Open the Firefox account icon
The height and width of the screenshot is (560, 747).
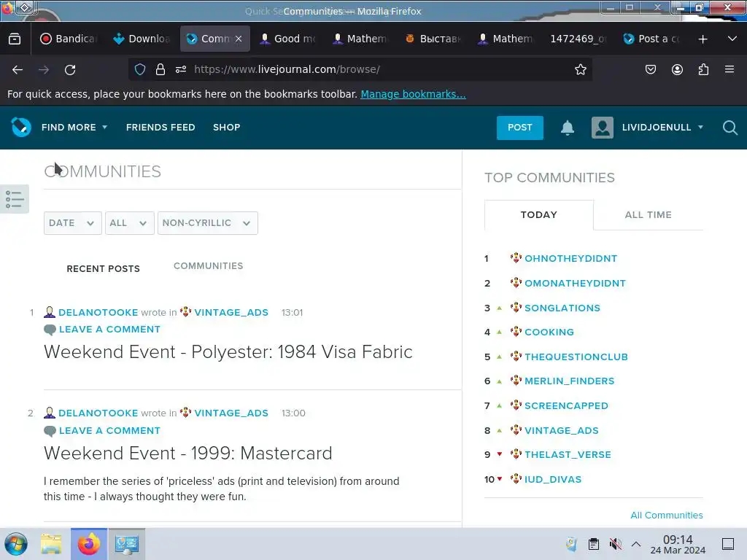pyautogui.click(x=677, y=69)
